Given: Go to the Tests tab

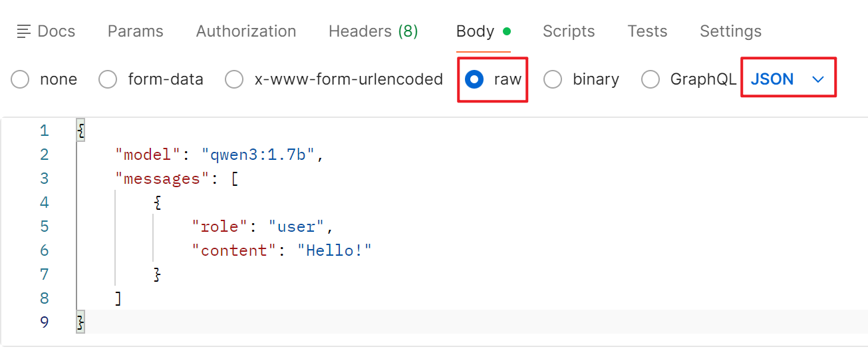Looking at the screenshot, I should 647,31.
